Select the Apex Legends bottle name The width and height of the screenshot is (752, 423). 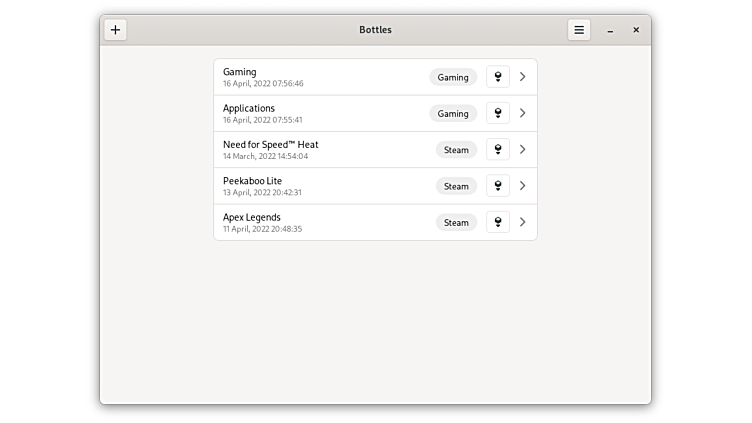click(252, 217)
